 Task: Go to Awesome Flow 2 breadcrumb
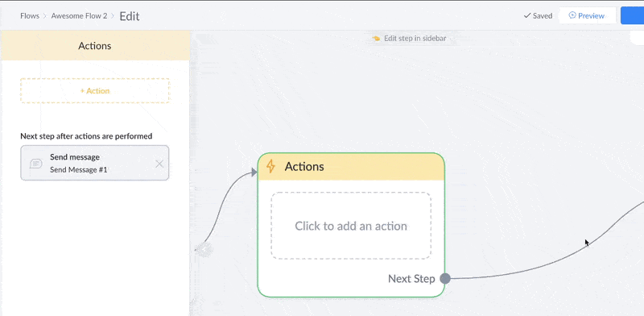click(x=79, y=16)
